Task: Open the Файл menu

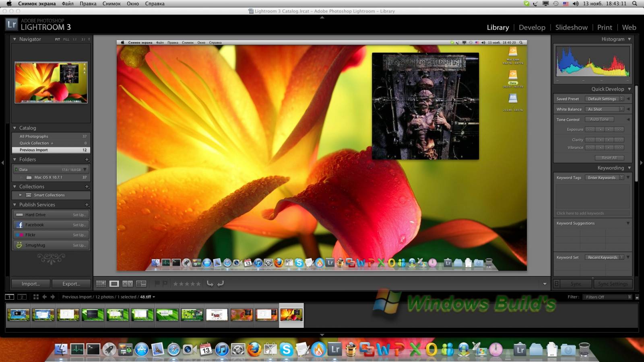Action: tap(68, 4)
